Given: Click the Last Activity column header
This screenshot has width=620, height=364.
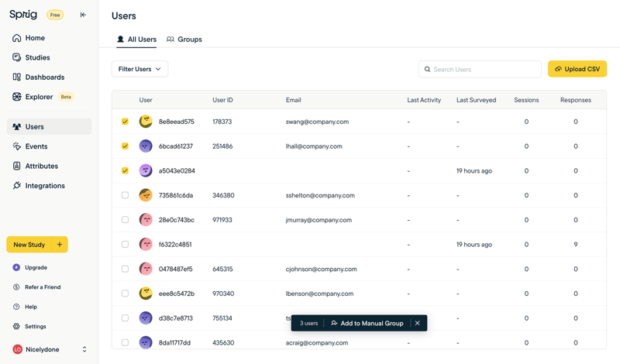Looking at the screenshot, I should pyautogui.click(x=424, y=100).
